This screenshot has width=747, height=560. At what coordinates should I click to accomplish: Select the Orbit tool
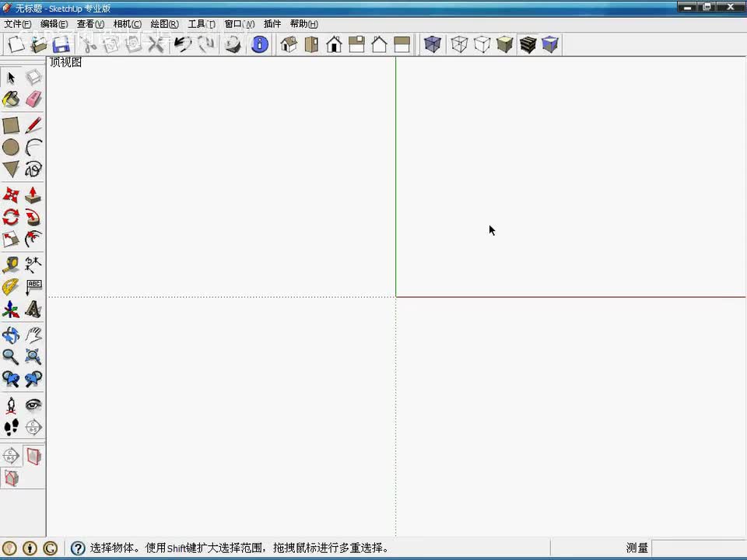click(x=11, y=335)
